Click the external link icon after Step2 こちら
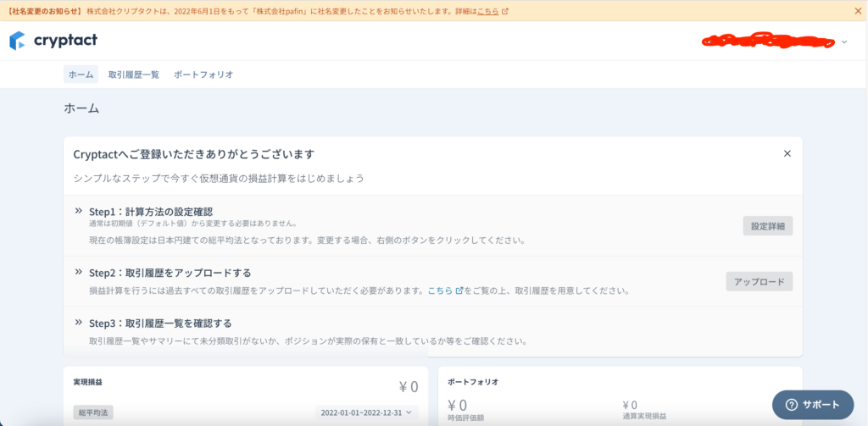 [459, 290]
